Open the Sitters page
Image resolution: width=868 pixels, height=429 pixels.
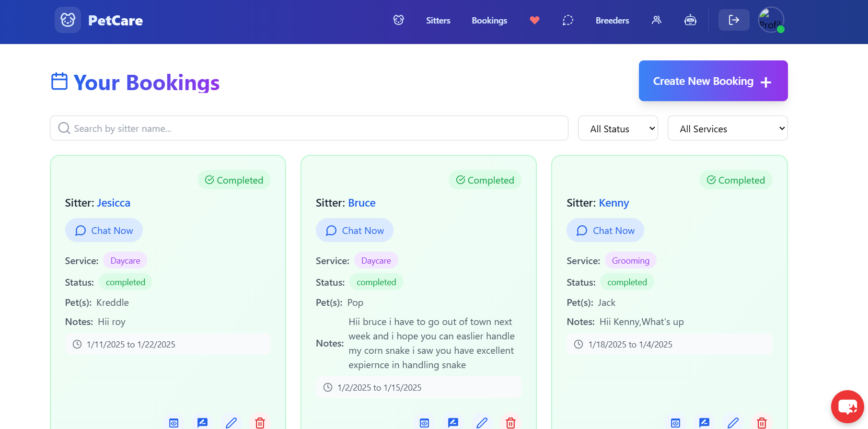coord(438,21)
